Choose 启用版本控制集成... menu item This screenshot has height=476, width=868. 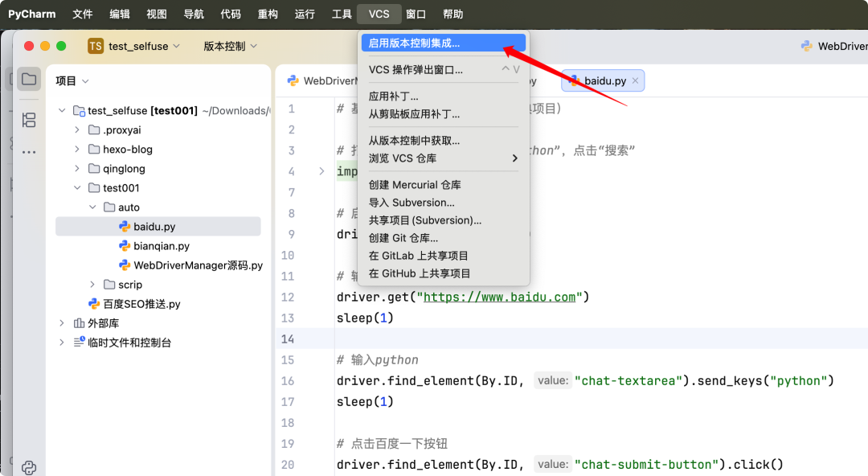(443, 43)
